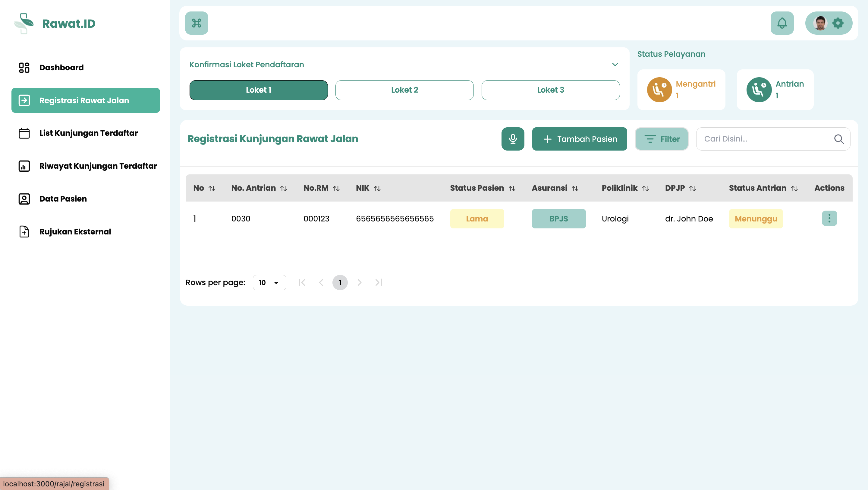Select Loket 1
The image size is (868, 490).
click(x=259, y=90)
